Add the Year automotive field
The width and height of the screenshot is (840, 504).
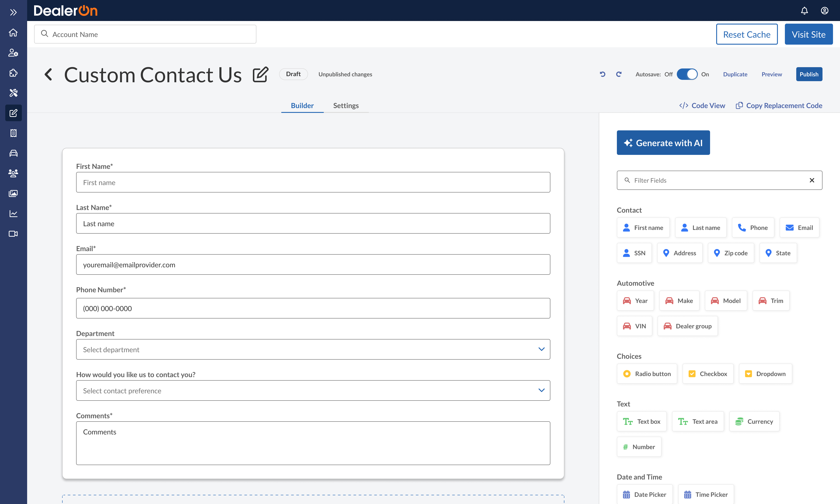(635, 301)
